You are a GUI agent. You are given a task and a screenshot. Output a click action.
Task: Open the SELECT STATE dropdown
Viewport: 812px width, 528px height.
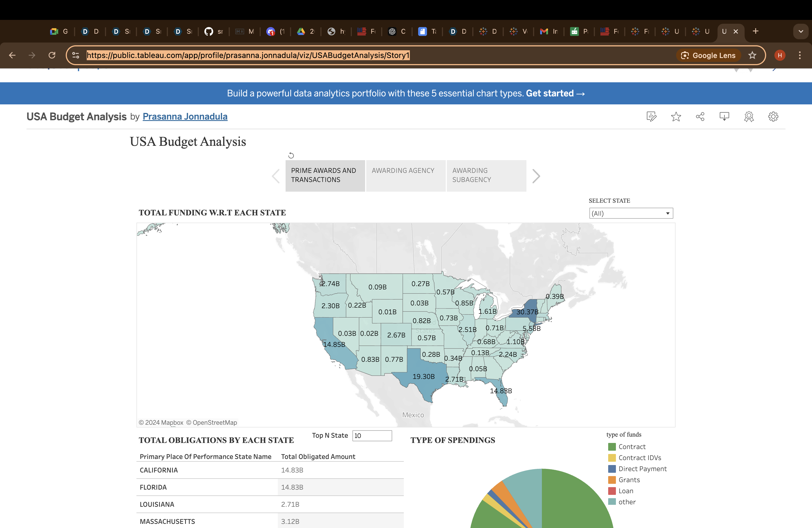[x=631, y=213]
